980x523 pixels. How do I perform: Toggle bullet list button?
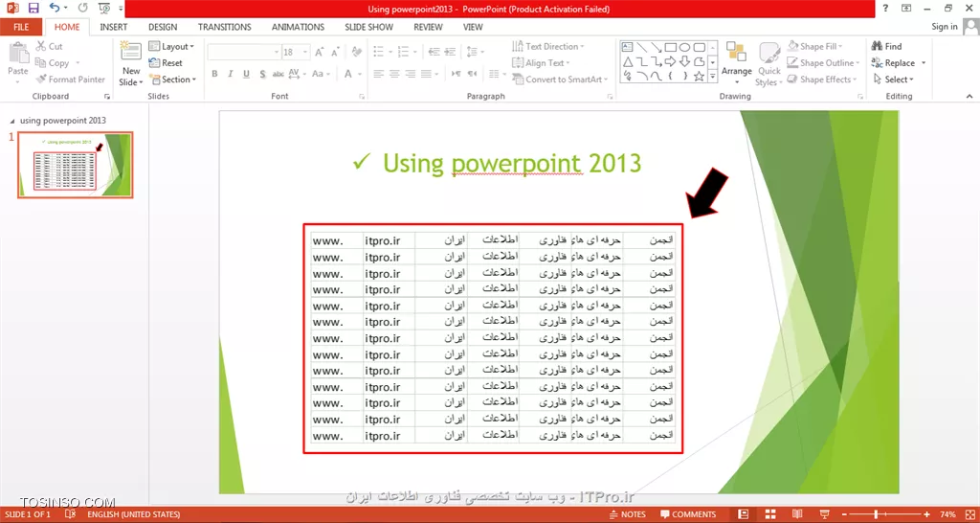click(x=381, y=52)
